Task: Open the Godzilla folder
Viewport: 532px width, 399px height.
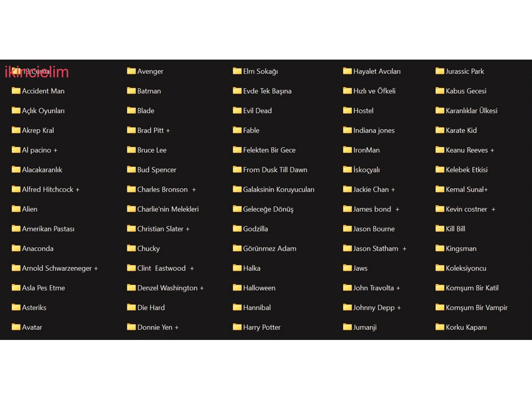Action: coord(255,229)
